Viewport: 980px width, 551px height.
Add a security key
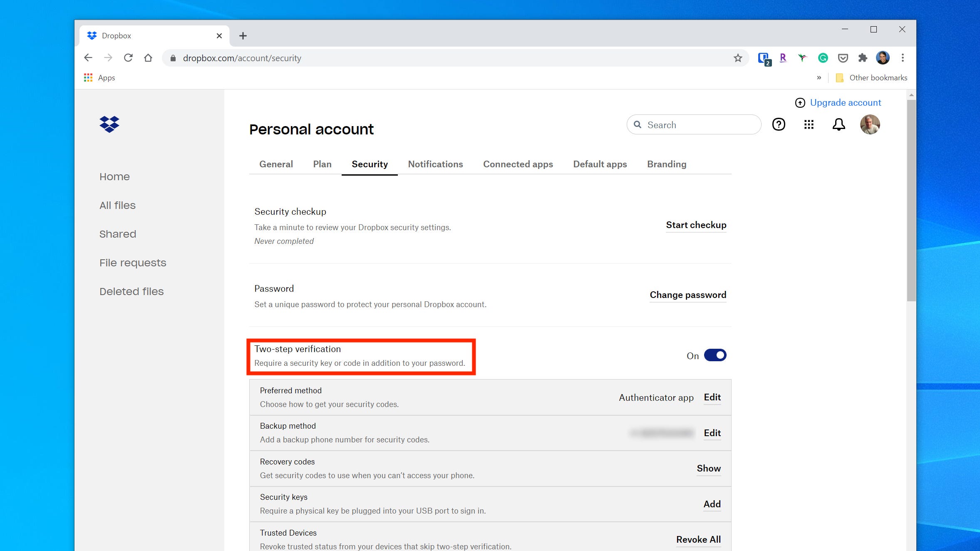[x=712, y=504]
